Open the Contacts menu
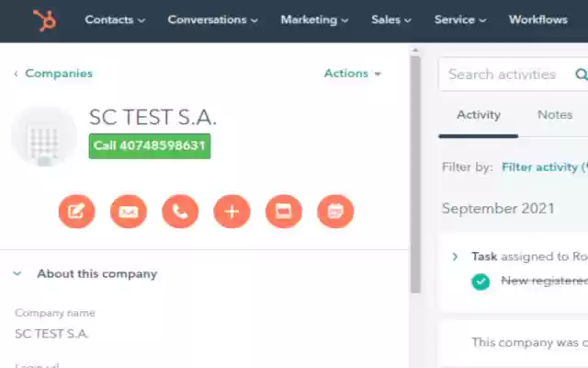 coord(115,19)
